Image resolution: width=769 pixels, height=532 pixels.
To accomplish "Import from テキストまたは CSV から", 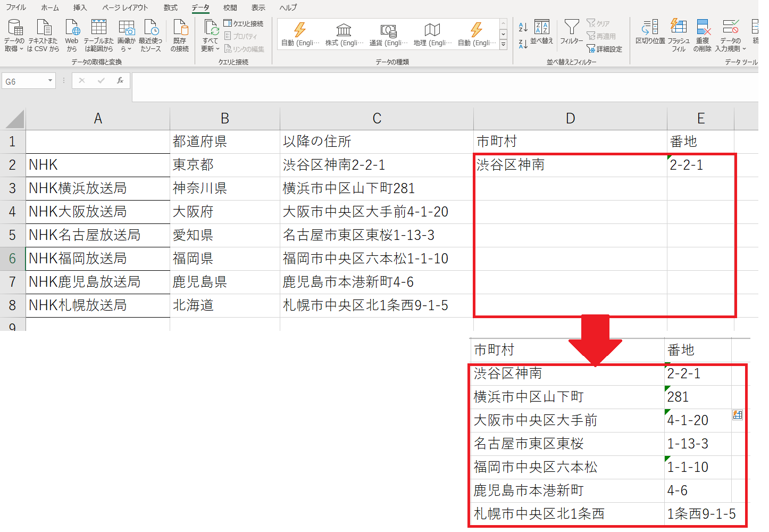I will (x=43, y=36).
